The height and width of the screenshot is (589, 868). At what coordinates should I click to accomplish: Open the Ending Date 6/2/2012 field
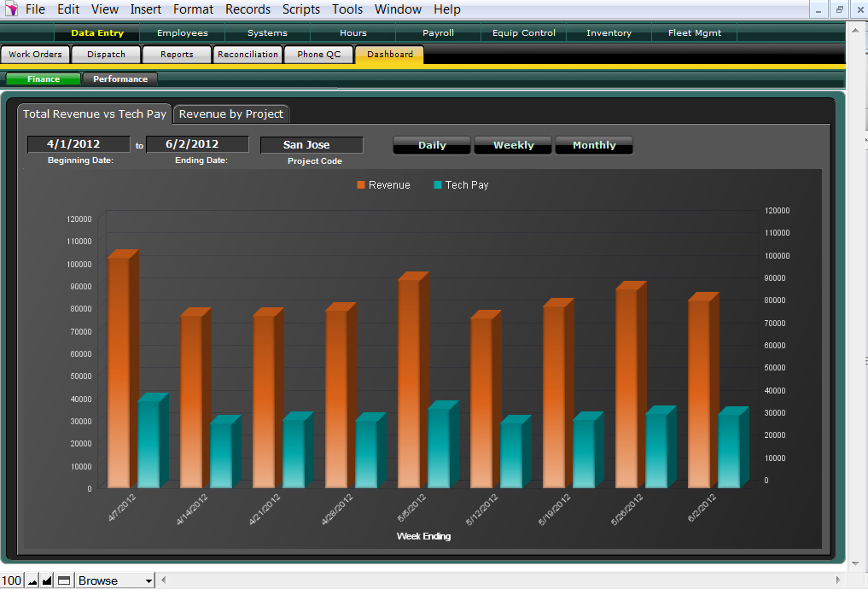(197, 144)
